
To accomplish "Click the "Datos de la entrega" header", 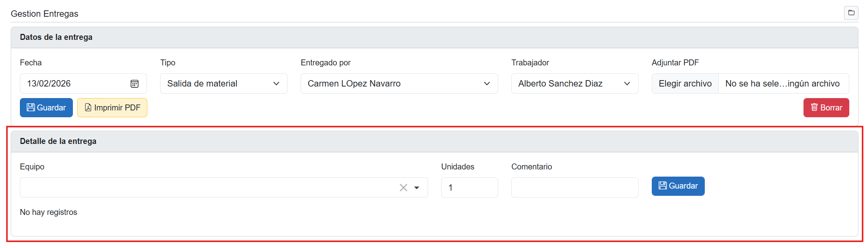I will click(56, 37).
